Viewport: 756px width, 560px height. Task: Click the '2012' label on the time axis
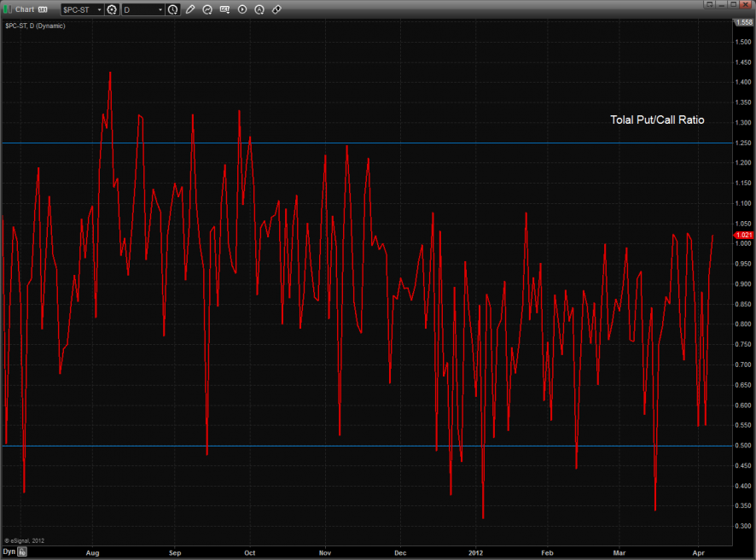[476, 553]
